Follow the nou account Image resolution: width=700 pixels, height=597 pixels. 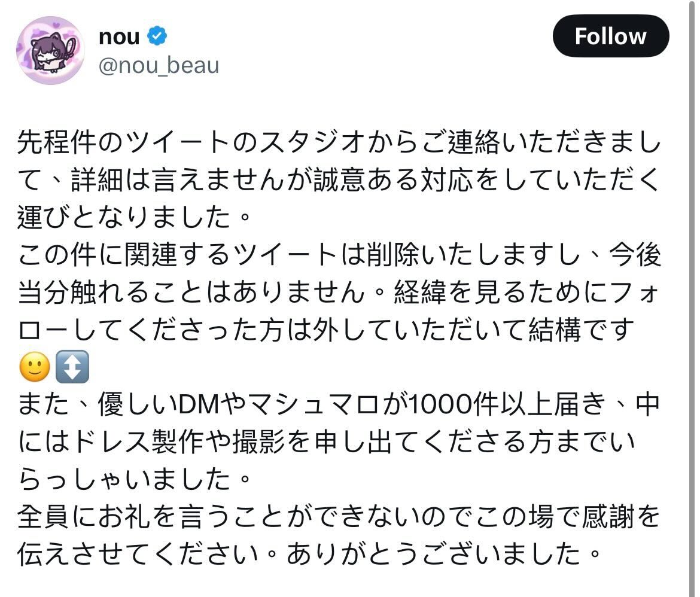click(x=610, y=36)
